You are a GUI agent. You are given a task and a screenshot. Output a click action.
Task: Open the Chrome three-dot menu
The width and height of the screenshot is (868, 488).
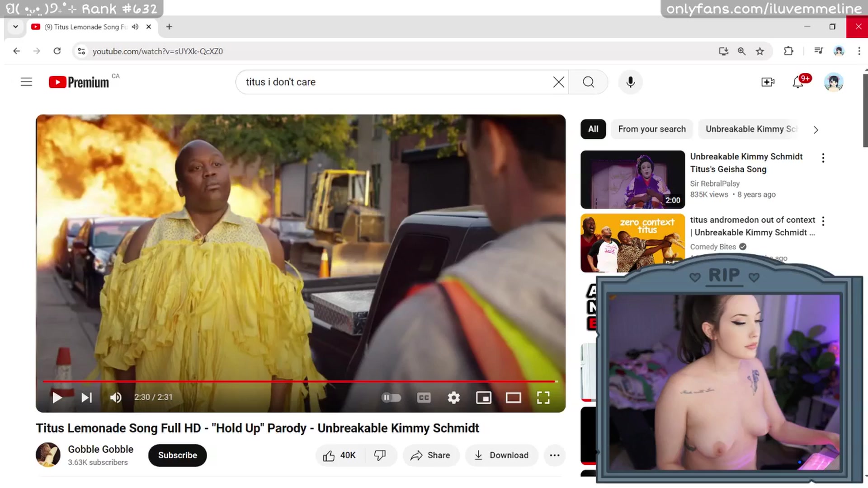[859, 51]
